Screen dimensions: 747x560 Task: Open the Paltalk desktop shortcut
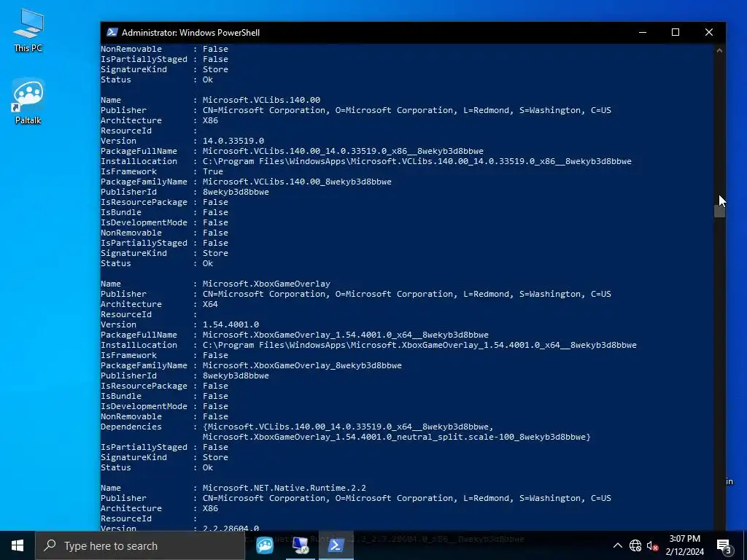point(28,101)
